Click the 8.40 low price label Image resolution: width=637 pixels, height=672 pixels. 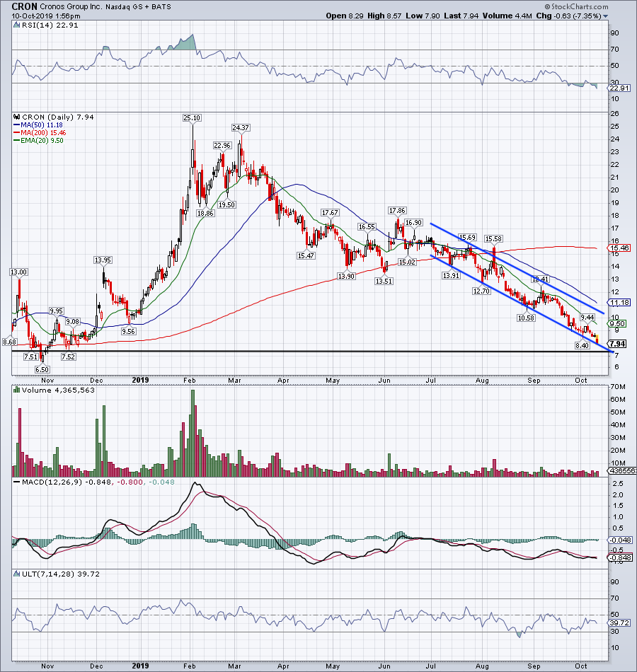coord(582,345)
